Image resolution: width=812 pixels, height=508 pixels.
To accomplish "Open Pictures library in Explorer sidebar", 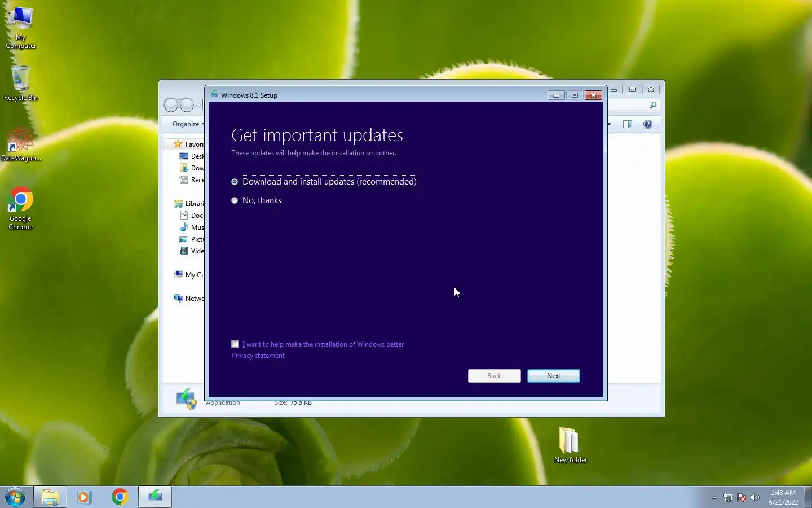I will tap(192, 239).
